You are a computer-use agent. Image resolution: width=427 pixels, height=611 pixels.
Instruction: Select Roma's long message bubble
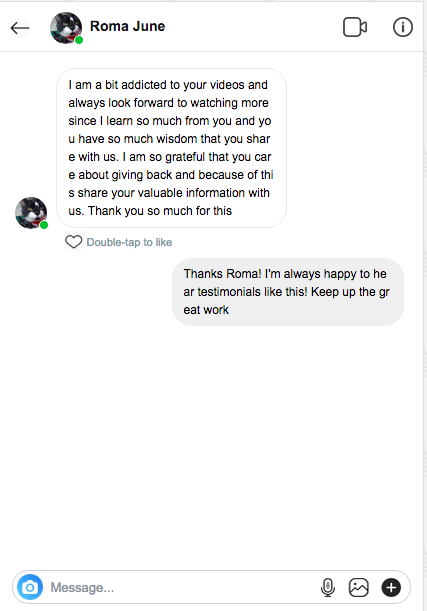point(171,148)
